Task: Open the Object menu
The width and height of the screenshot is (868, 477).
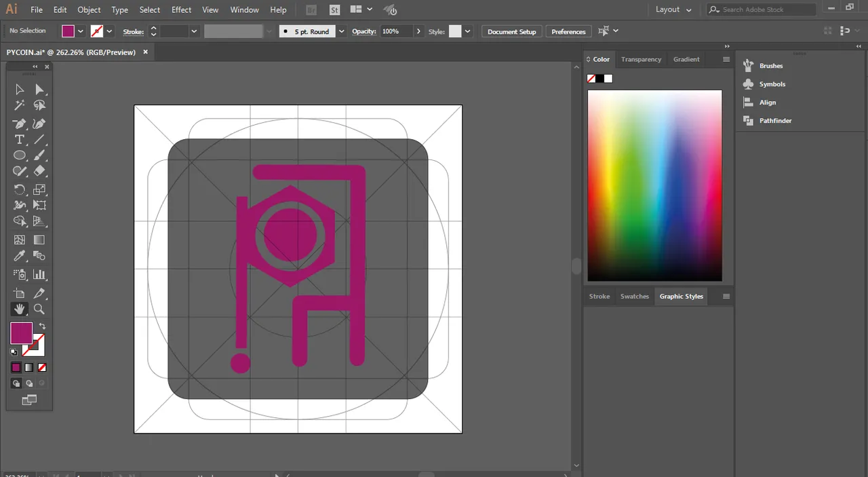Action: point(89,10)
